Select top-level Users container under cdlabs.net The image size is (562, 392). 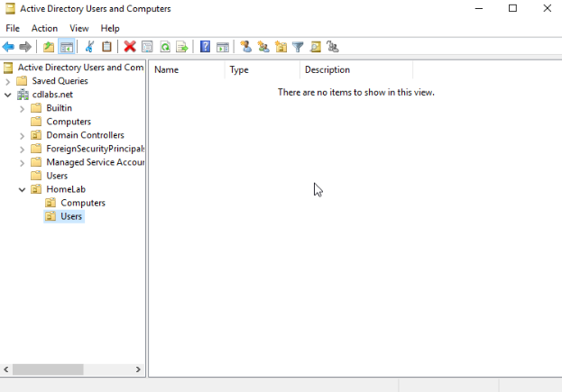57,176
